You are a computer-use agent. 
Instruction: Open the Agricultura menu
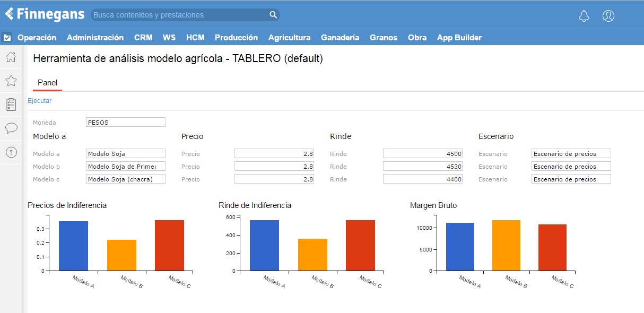click(289, 38)
